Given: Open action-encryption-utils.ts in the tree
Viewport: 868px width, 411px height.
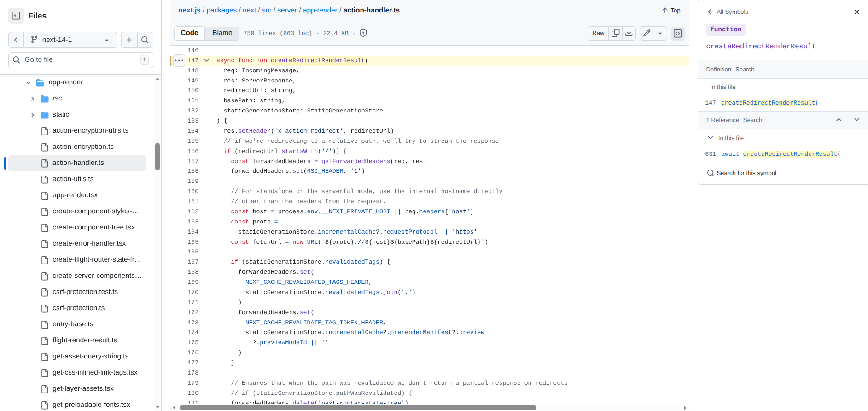Looking at the screenshot, I should click(90, 131).
